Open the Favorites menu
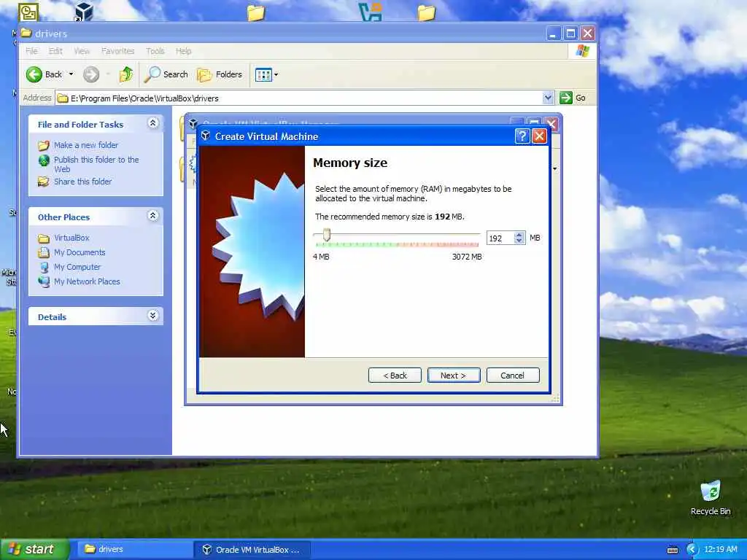The image size is (747, 560). (x=117, y=51)
